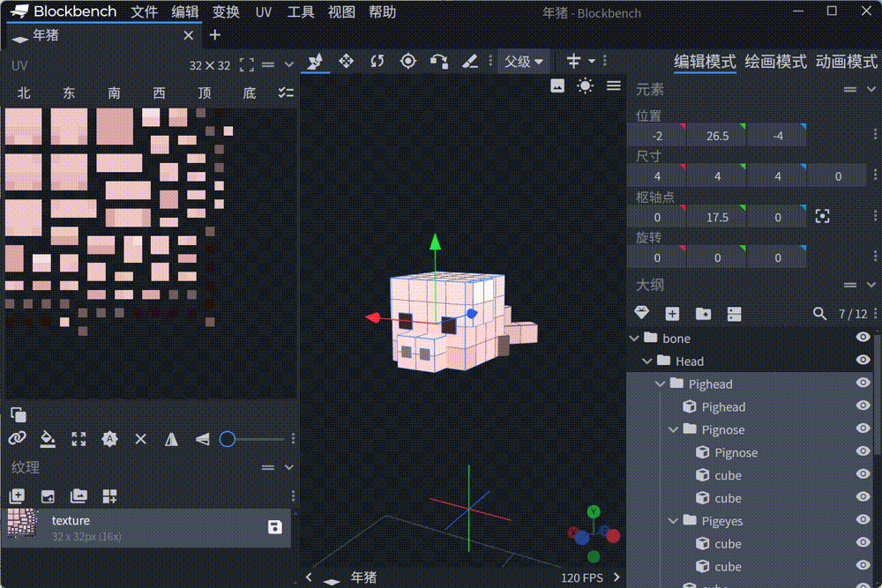
Task: Select the Rotate tool
Action: pos(377,61)
